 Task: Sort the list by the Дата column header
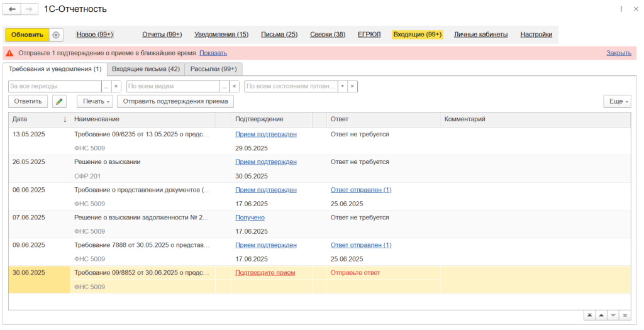38,119
